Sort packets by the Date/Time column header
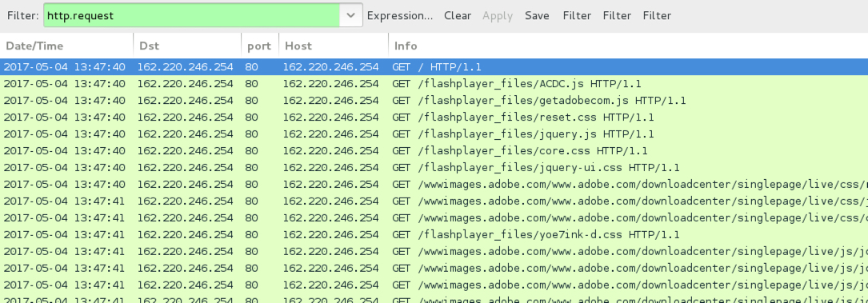 [x=66, y=46]
